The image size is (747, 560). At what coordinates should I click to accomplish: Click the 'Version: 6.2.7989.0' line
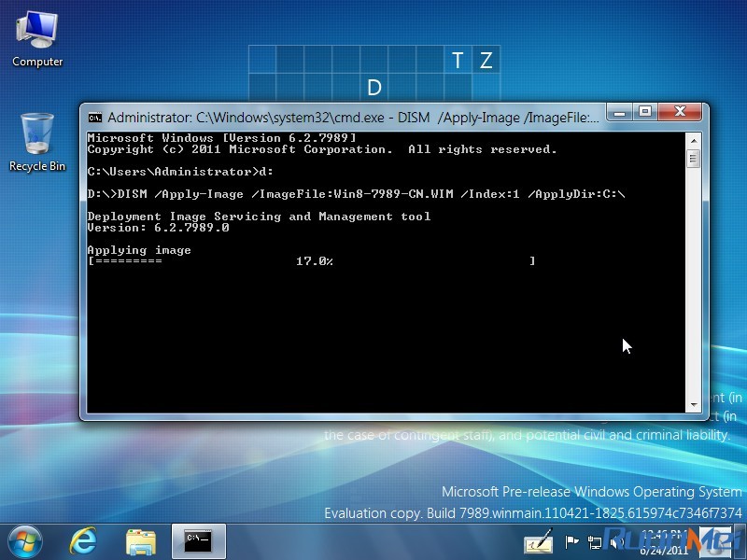158,228
